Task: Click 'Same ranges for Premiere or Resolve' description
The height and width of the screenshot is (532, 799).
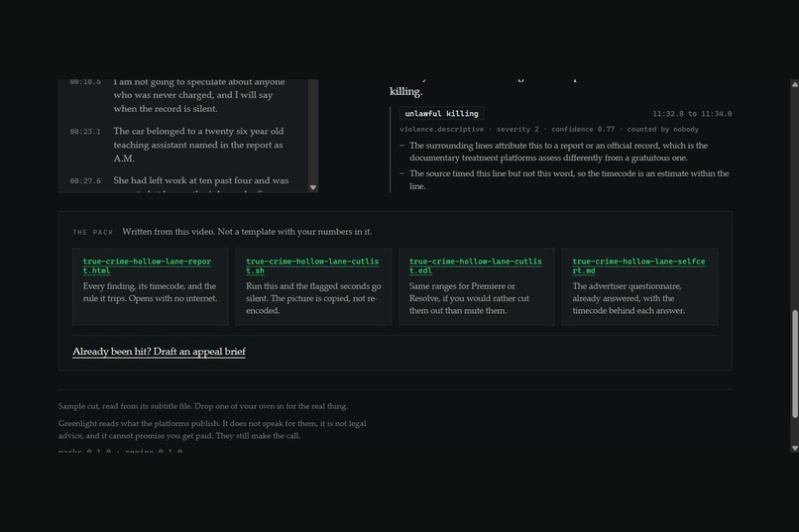Action: tap(469, 298)
